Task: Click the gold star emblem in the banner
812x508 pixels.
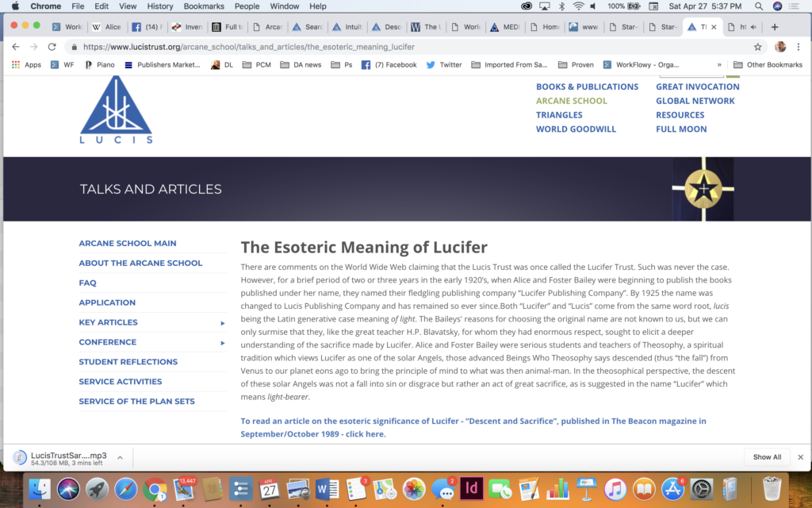Action: [x=703, y=189]
